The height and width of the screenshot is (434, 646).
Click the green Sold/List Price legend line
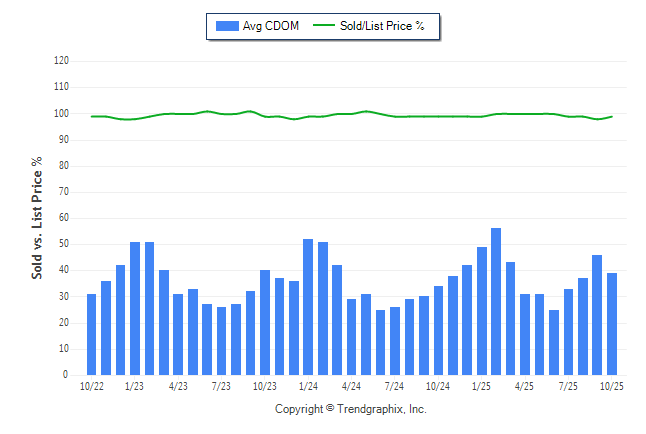click(323, 26)
